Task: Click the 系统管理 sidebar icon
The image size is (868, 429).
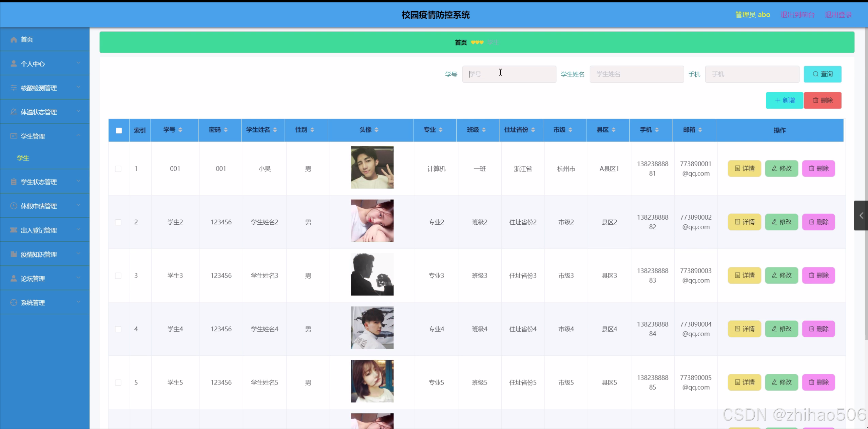Action: click(x=14, y=303)
